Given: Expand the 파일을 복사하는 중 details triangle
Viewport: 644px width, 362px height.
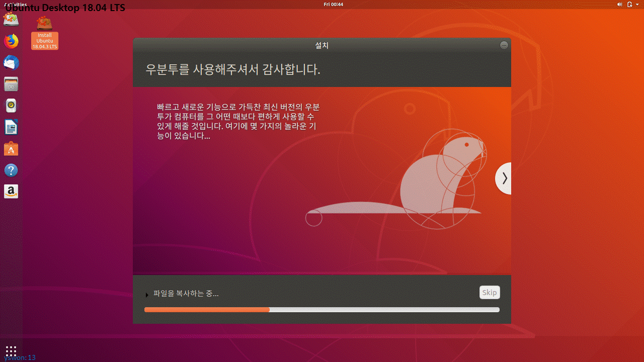Looking at the screenshot, I should pos(147,295).
